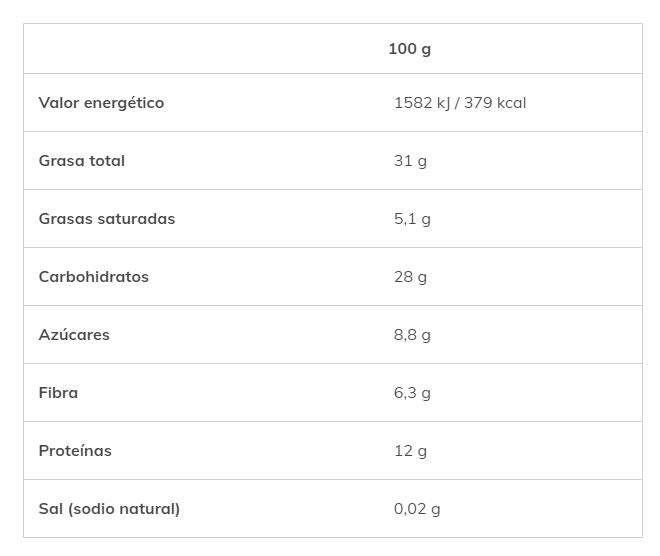Click the word kcal in energy row
The height and width of the screenshot is (556, 660).
coord(511,103)
